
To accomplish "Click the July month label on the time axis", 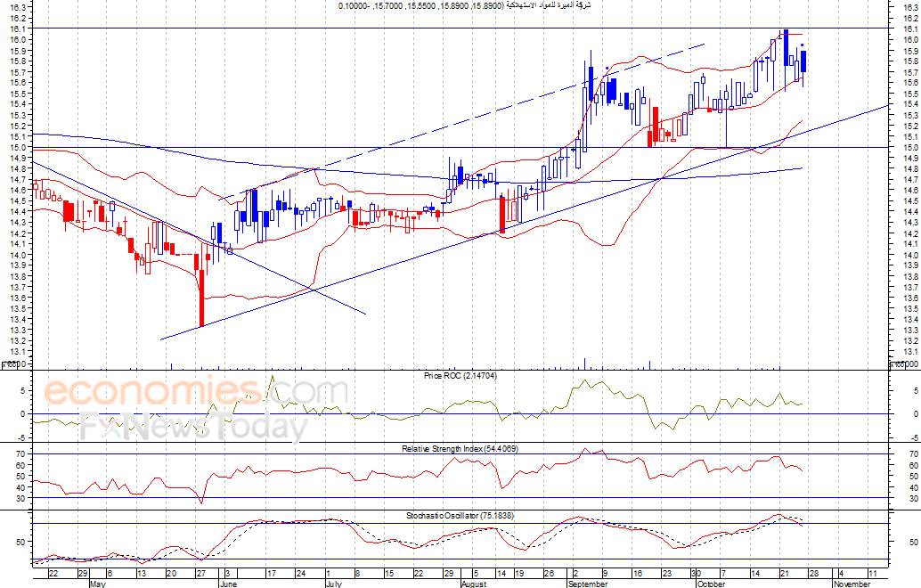I will [x=333, y=584].
